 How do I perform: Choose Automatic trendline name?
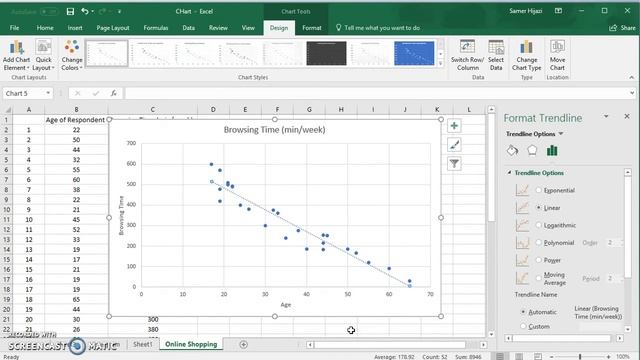(523, 312)
